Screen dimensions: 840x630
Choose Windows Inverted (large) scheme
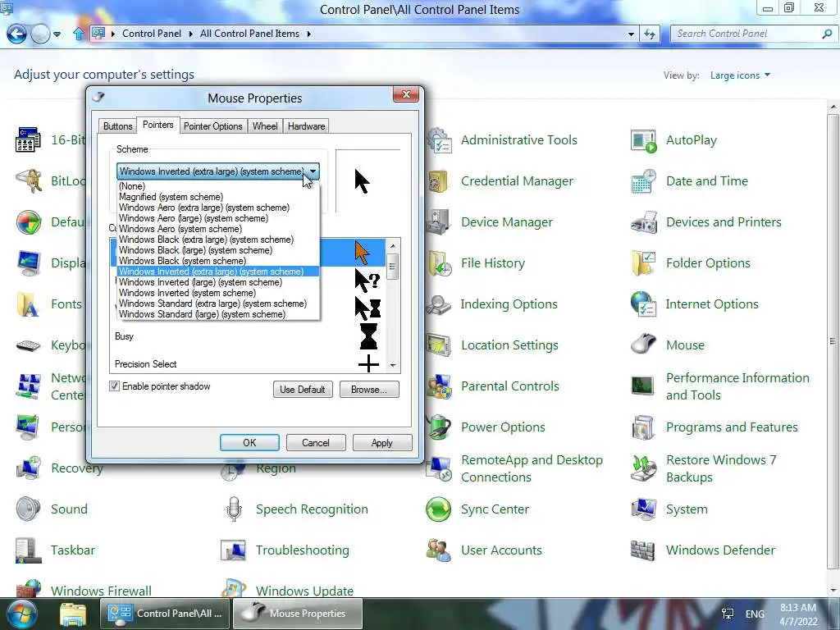point(218,282)
